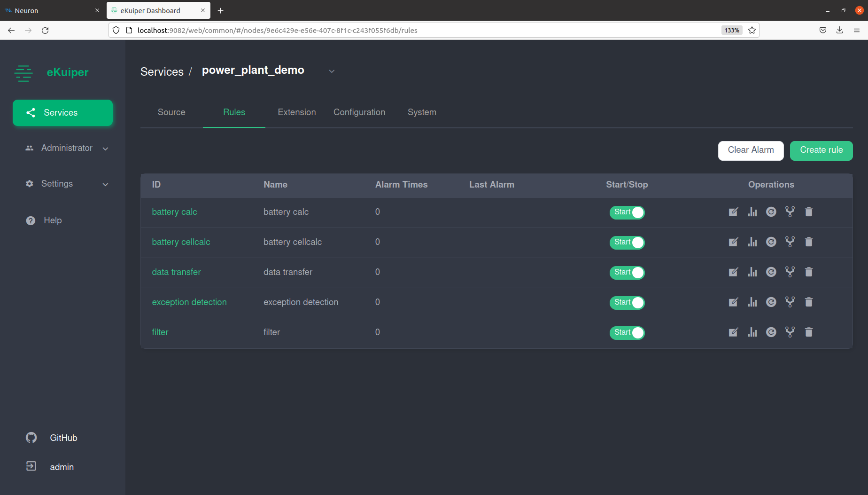The width and height of the screenshot is (868, 495).
Task: View topology of data transfer rule
Action: point(790,272)
